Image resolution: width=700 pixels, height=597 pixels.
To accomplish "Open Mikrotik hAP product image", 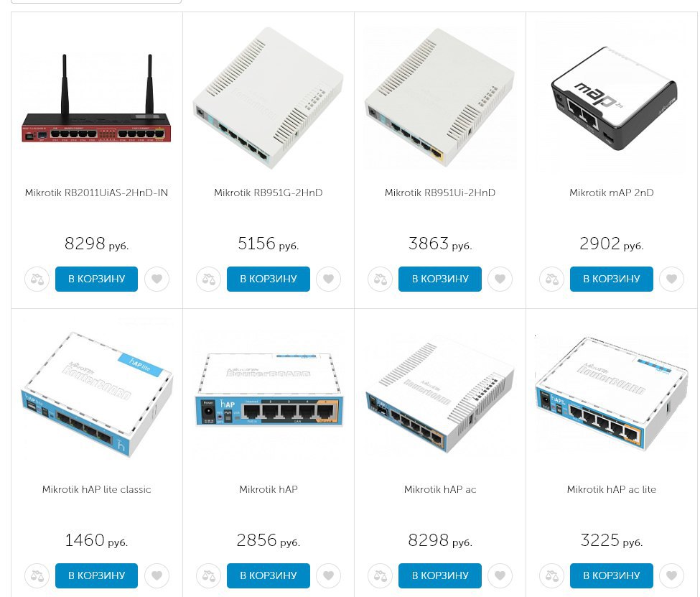I will (269, 389).
